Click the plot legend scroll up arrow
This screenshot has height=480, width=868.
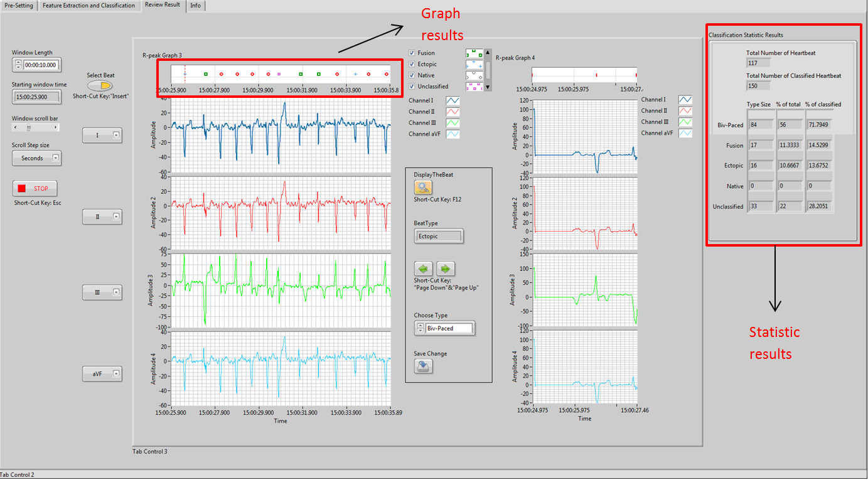tap(488, 53)
